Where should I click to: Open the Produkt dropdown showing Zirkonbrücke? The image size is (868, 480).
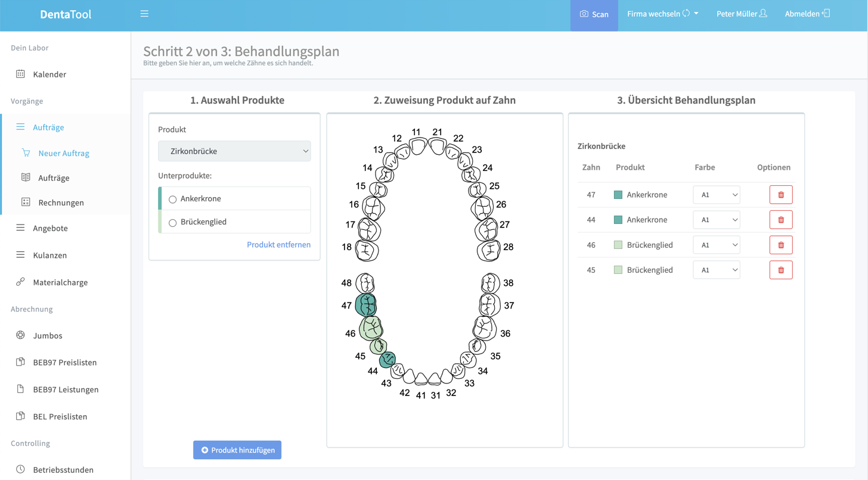click(x=234, y=151)
